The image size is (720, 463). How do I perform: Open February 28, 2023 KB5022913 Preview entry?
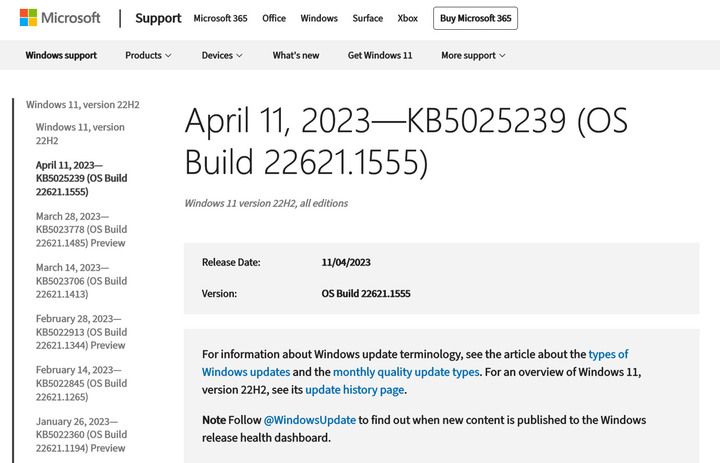82,332
